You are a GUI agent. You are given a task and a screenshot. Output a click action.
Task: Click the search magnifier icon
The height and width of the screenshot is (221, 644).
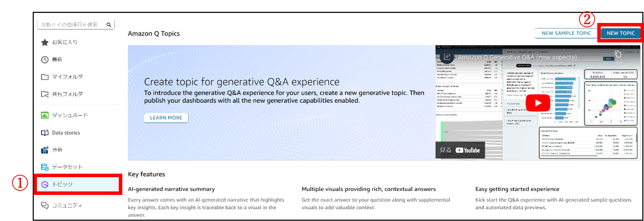[x=109, y=25]
